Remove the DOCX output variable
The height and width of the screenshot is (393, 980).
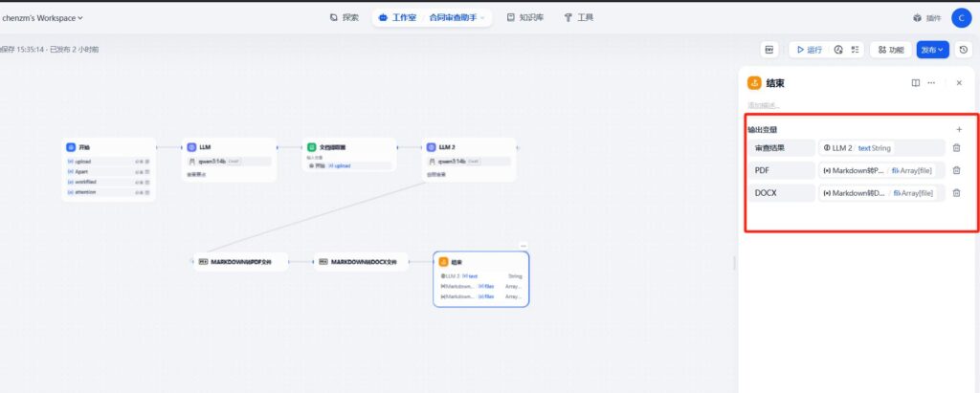956,193
